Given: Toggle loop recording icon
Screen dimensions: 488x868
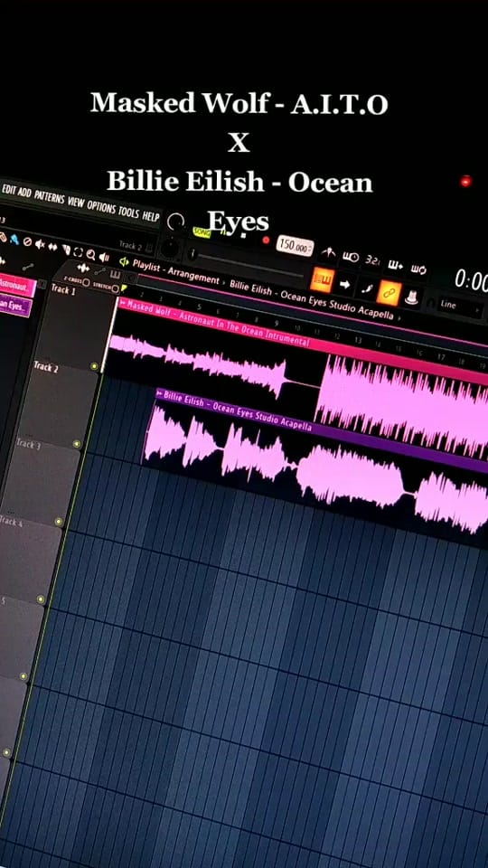Looking at the screenshot, I should [418, 269].
